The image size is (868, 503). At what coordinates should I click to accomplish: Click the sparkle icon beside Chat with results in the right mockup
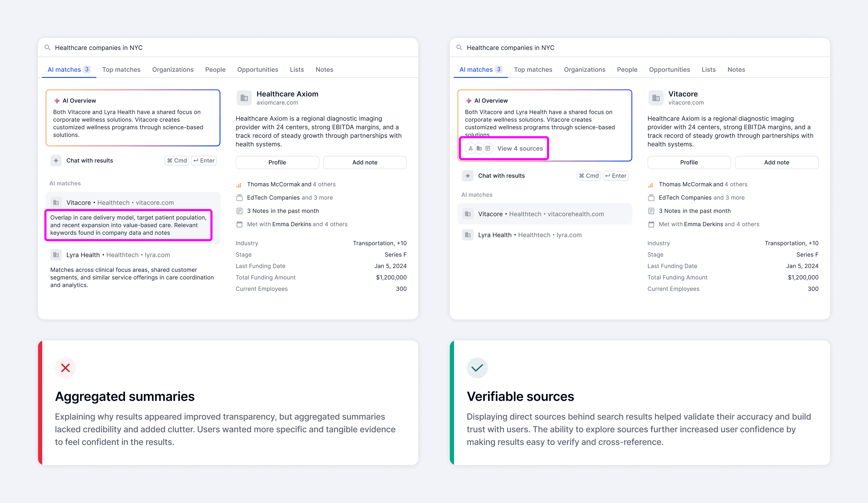[x=468, y=175]
